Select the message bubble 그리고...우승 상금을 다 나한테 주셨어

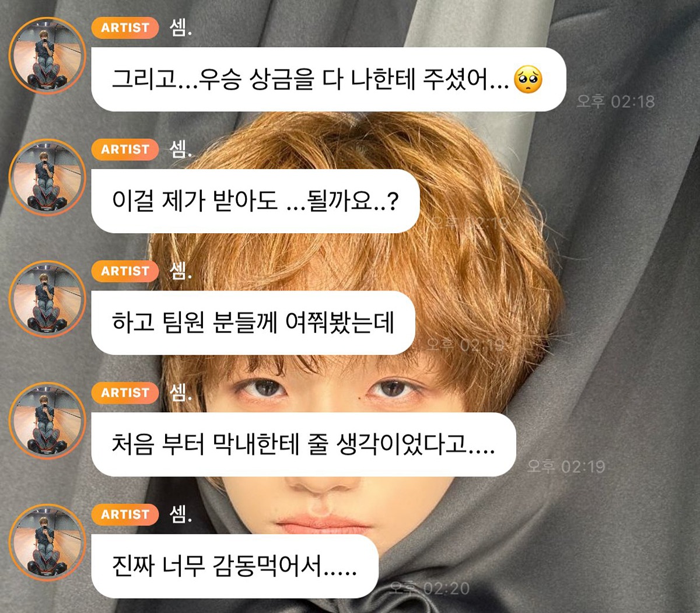pyautogui.click(x=329, y=80)
